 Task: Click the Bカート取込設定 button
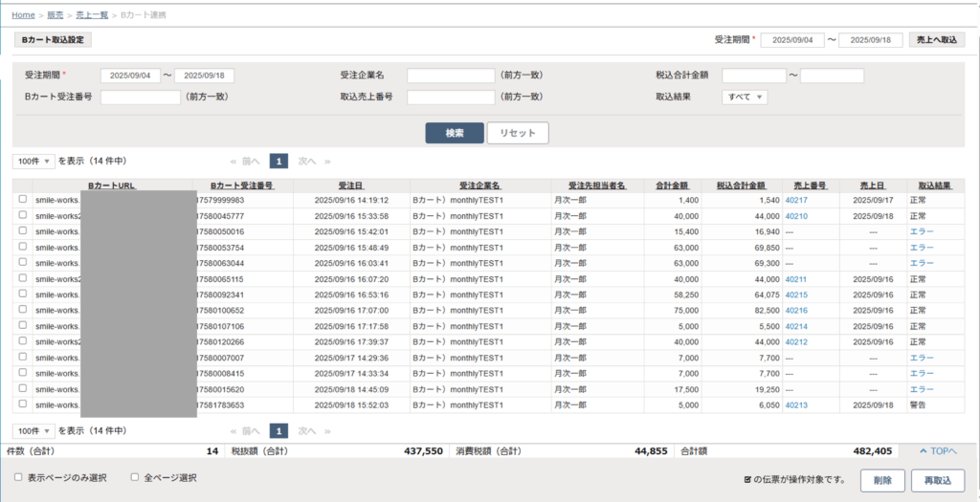pyautogui.click(x=53, y=41)
